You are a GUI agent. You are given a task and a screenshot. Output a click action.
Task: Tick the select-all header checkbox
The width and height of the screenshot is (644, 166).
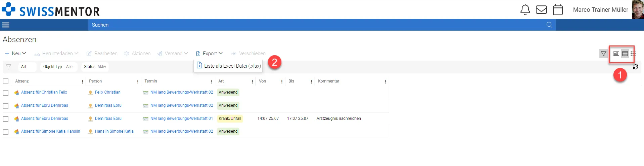point(5,81)
